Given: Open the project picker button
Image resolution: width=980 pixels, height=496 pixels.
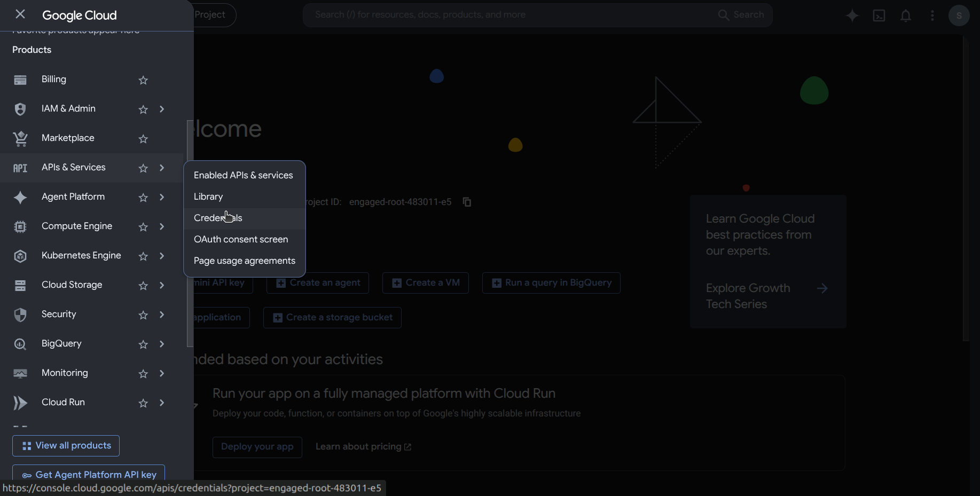Looking at the screenshot, I should (214, 15).
